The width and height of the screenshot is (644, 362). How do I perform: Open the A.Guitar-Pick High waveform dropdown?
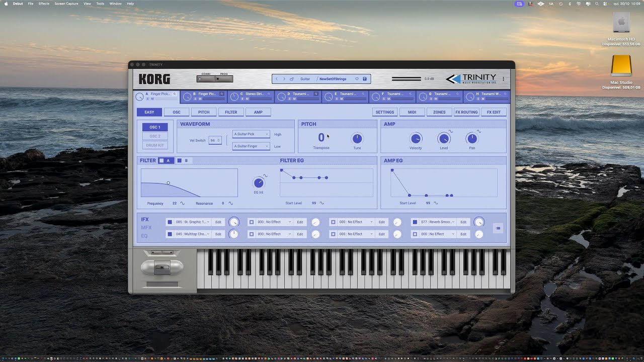pyautogui.click(x=251, y=134)
